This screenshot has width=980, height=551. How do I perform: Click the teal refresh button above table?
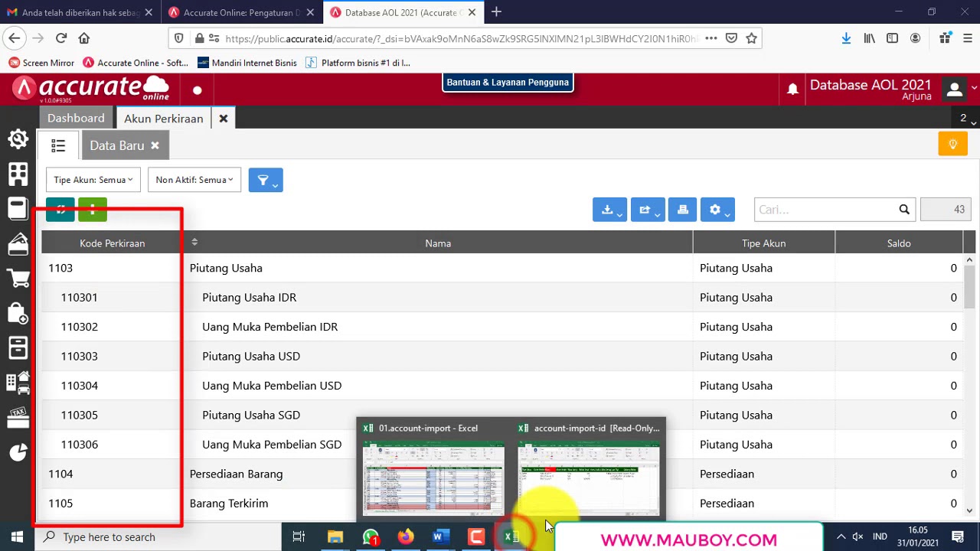pos(60,209)
